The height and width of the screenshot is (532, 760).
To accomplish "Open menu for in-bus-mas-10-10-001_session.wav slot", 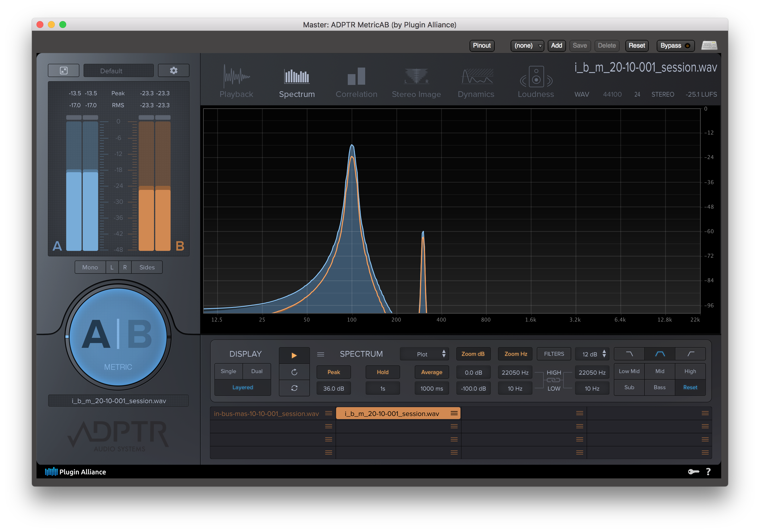I will pyautogui.click(x=328, y=413).
